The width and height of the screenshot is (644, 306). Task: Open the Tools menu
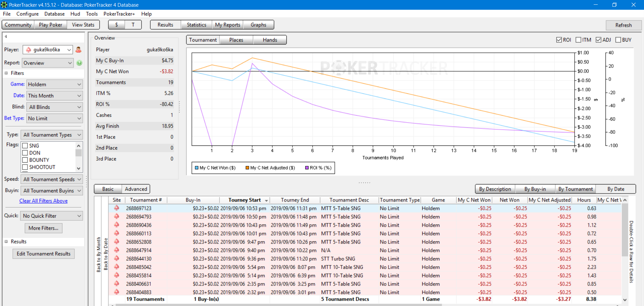click(92, 14)
